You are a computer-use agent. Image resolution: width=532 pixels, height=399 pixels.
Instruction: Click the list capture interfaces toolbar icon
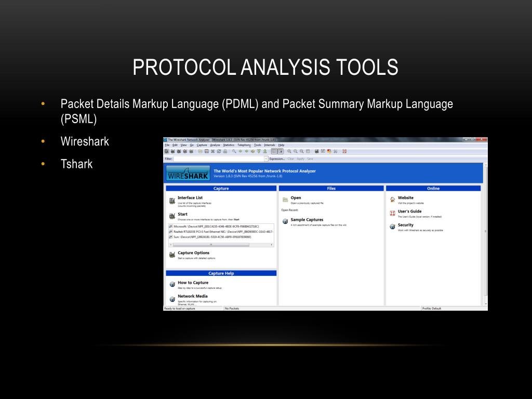(167, 151)
